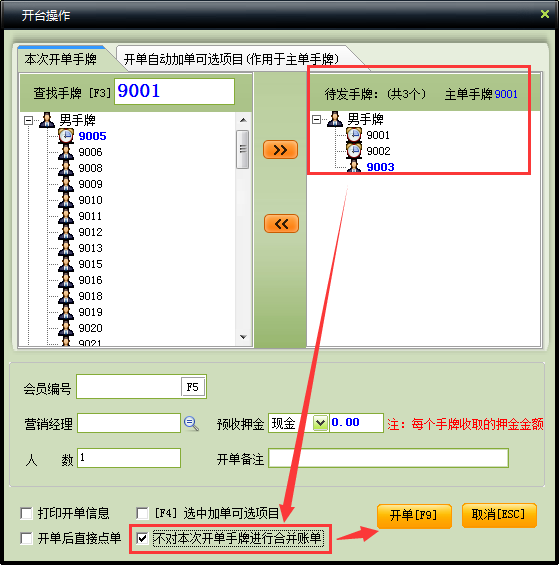Click the move-left double arrow button
The width and height of the screenshot is (559, 565).
pyautogui.click(x=281, y=224)
